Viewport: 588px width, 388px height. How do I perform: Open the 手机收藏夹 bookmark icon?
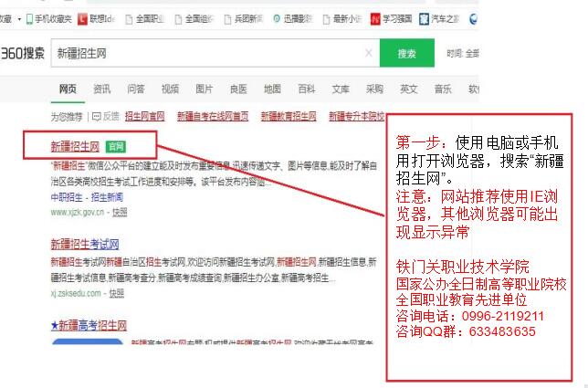click(x=30, y=18)
